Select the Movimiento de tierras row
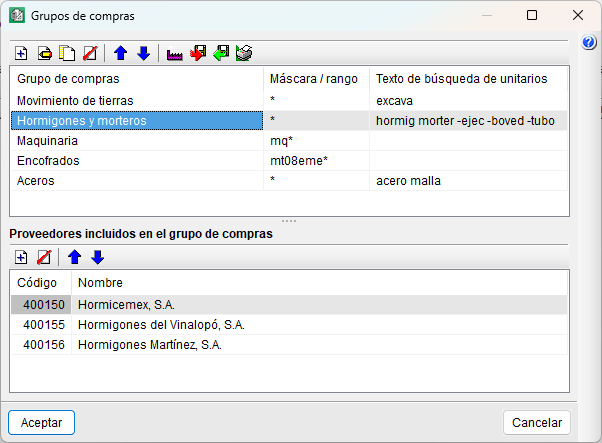 289,101
